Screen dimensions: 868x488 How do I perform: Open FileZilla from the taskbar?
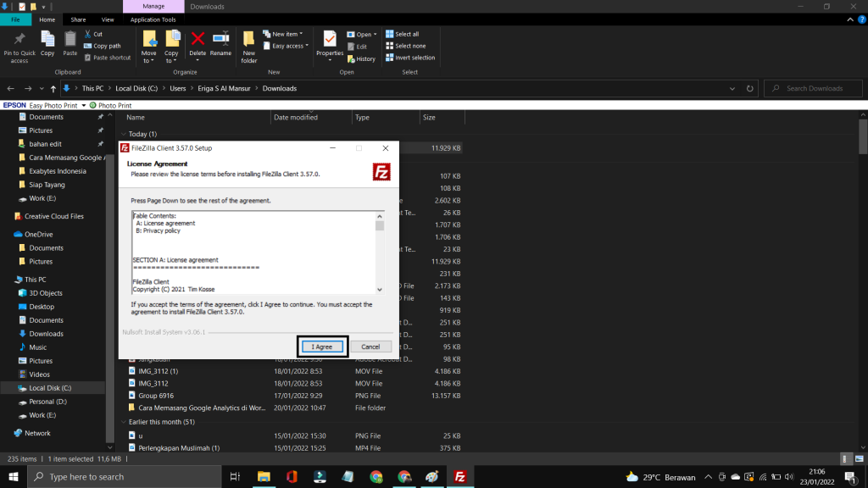tap(460, 477)
